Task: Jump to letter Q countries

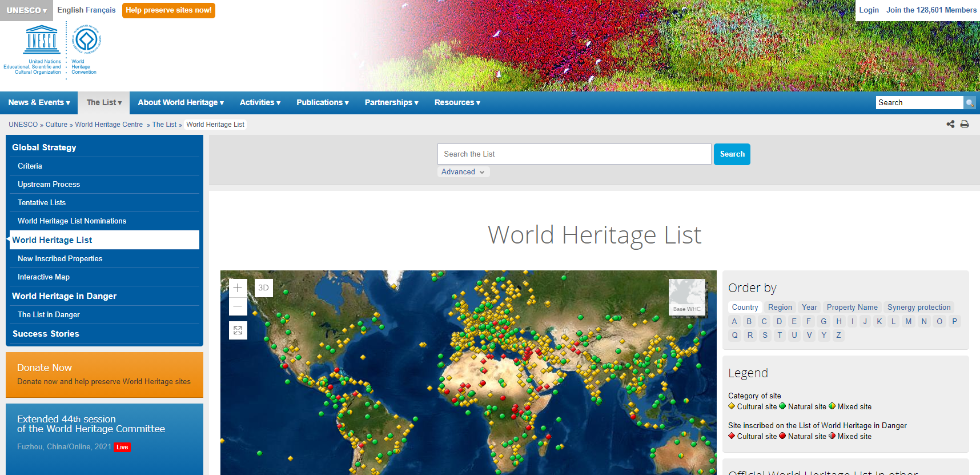Action: tap(735, 335)
